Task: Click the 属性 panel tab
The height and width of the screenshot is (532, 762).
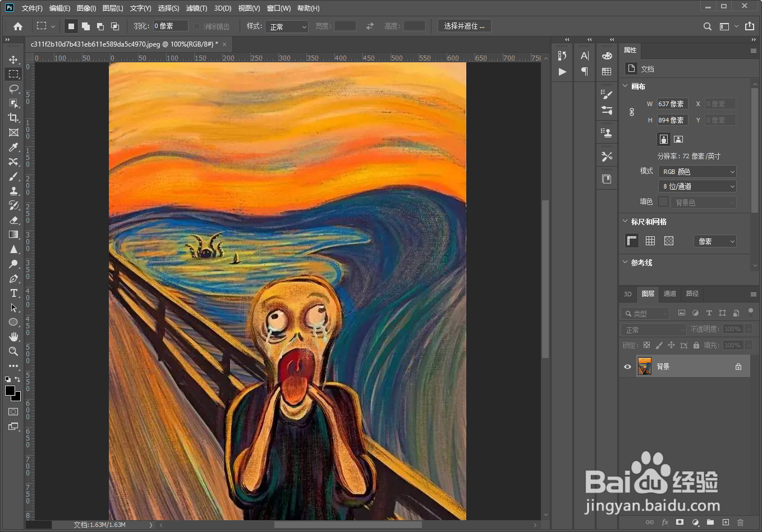Action: (x=630, y=50)
